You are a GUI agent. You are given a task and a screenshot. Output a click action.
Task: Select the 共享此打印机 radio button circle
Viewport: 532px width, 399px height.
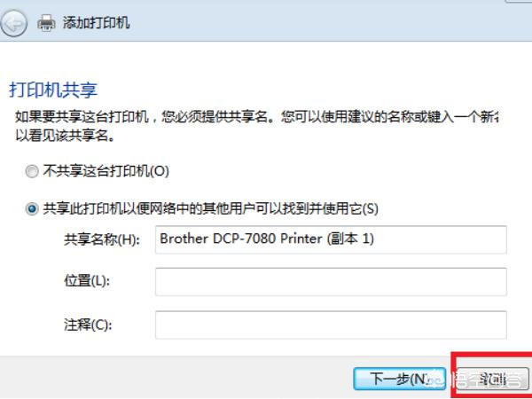pyautogui.click(x=32, y=209)
